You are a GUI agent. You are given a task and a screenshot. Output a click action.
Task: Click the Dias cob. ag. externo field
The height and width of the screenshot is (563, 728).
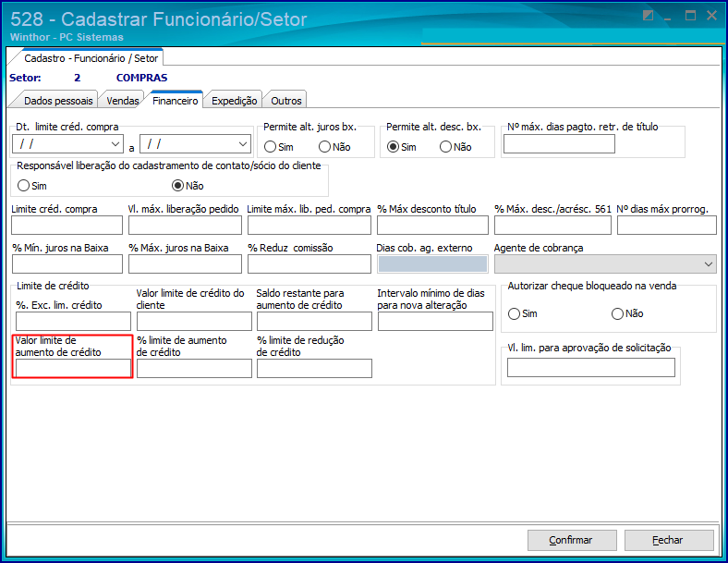(x=432, y=263)
